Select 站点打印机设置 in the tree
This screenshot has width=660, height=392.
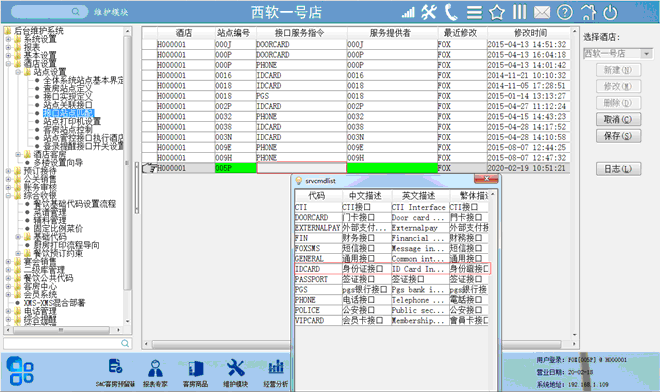pos(72,121)
